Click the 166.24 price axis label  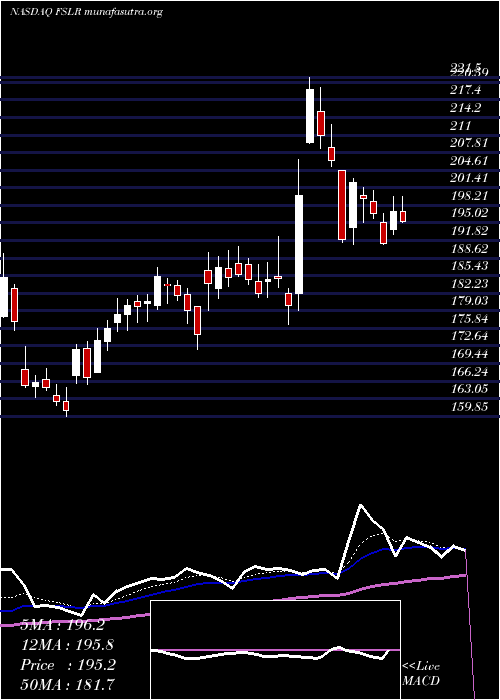pos(470,371)
